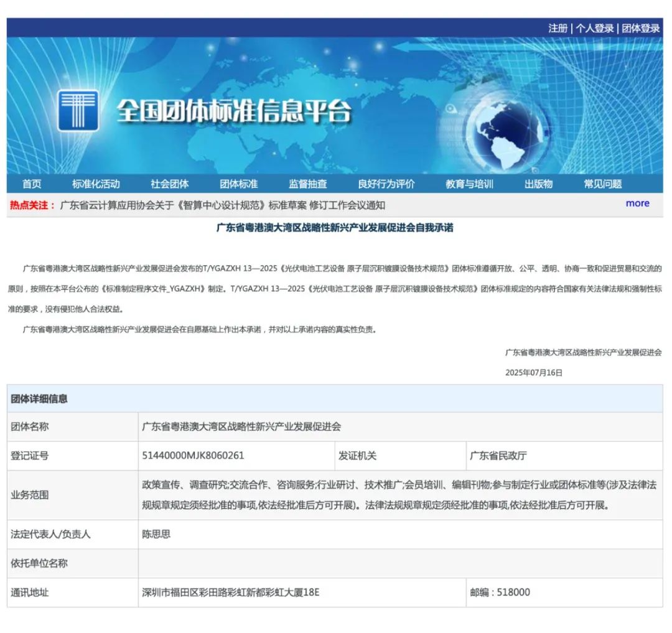Open the 注册 register link
Viewport: 672px width, 633px height.
click(x=558, y=28)
